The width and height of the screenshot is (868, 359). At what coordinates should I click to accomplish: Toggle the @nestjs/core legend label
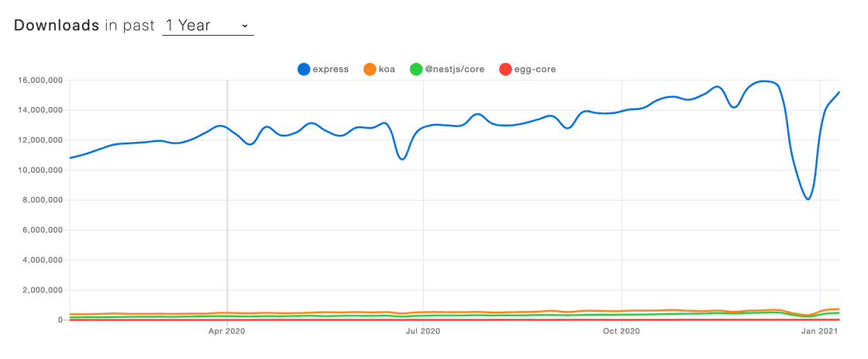(457, 69)
